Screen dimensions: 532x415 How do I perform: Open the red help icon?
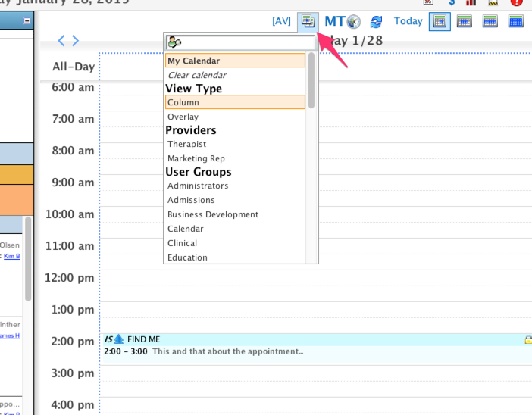click(516, 2)
